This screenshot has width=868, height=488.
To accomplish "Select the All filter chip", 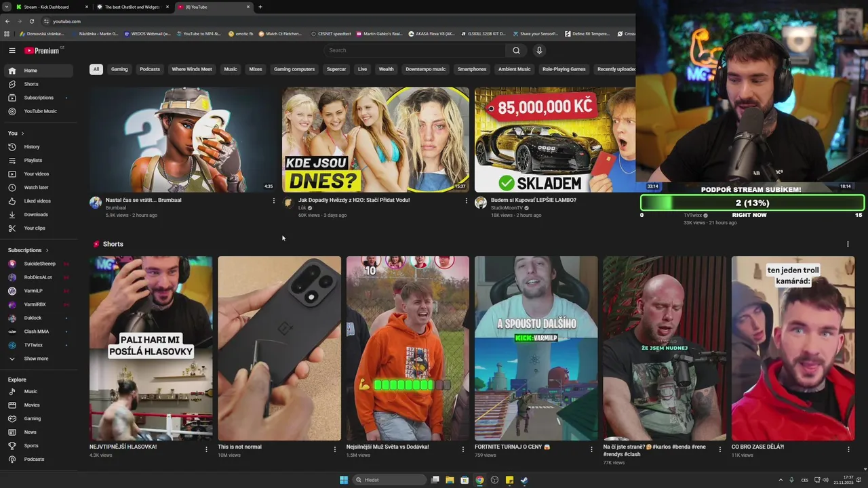I will [96, 69].
